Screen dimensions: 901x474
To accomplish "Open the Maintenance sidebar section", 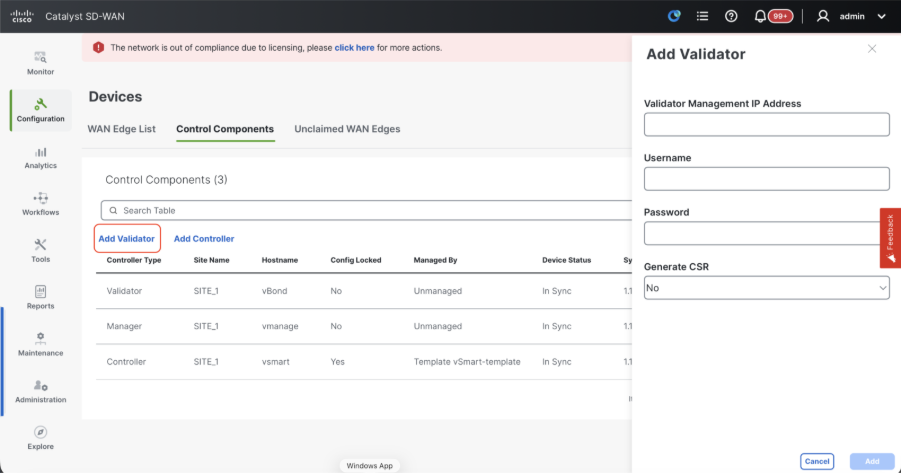I will coord(40,343).
